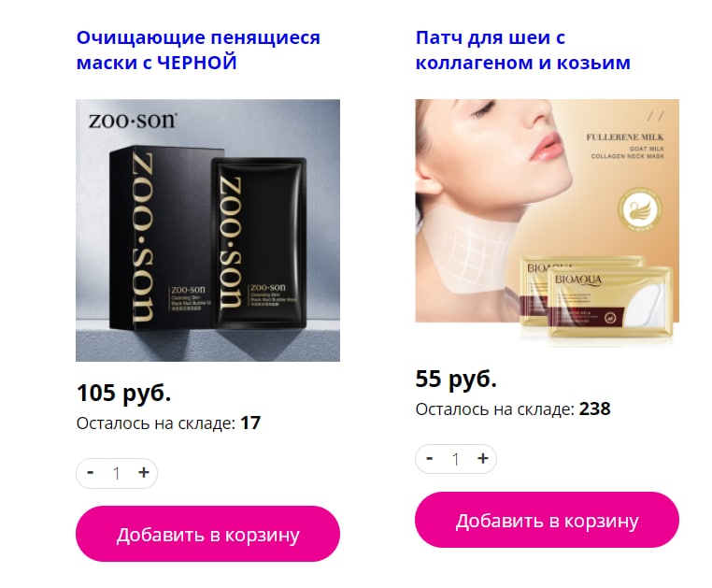The height and width of the screenshot is (588, 712).
Task: Open the Патч для шеи product link
Action: tap(522, 50)
